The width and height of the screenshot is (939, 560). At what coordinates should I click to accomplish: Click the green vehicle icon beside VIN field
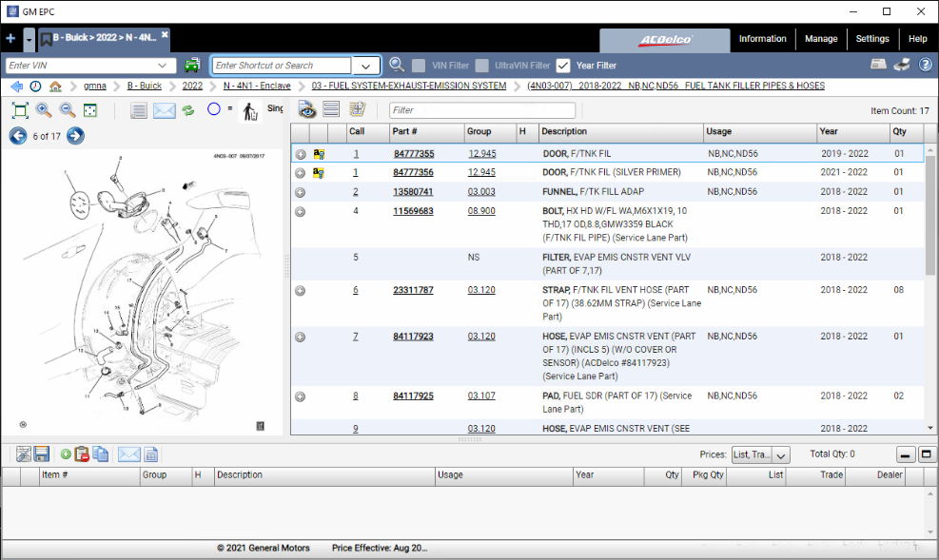[192, 66]
